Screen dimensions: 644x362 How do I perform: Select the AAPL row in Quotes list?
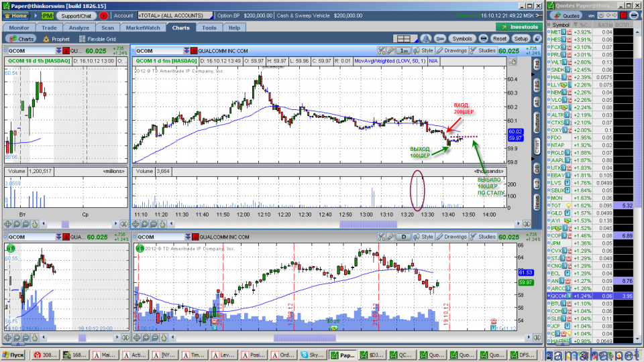590,160
